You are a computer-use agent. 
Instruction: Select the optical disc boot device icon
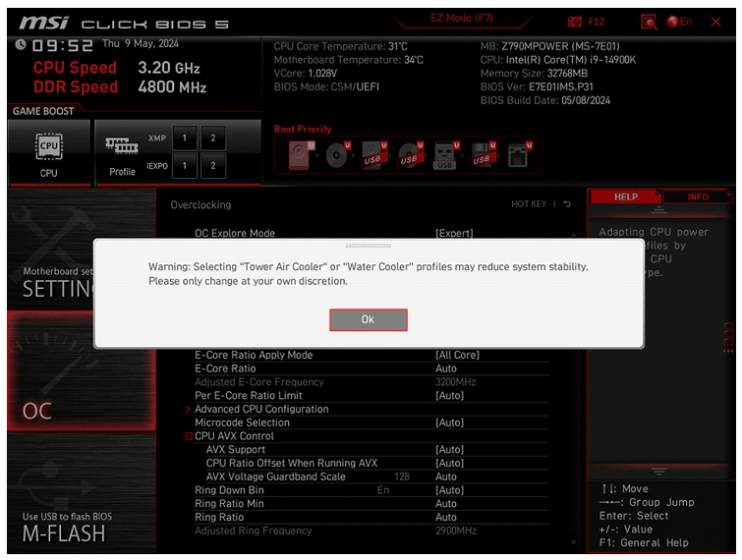tap(338, 155)
